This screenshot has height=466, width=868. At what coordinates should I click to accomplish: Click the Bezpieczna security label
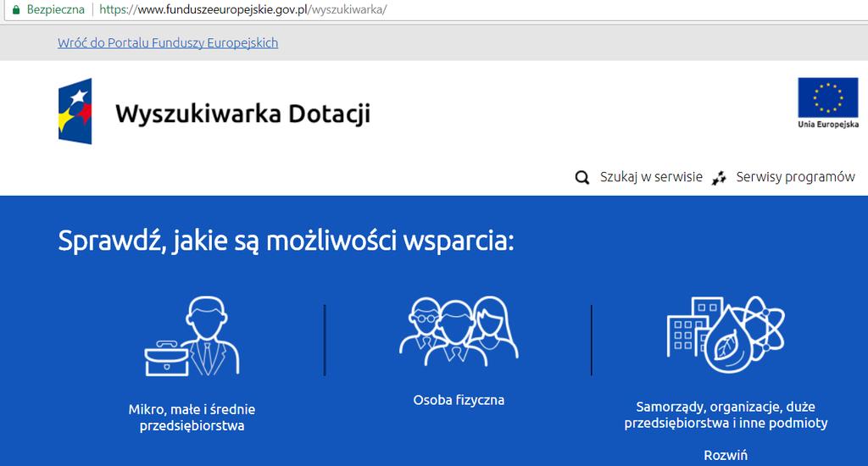55,9
